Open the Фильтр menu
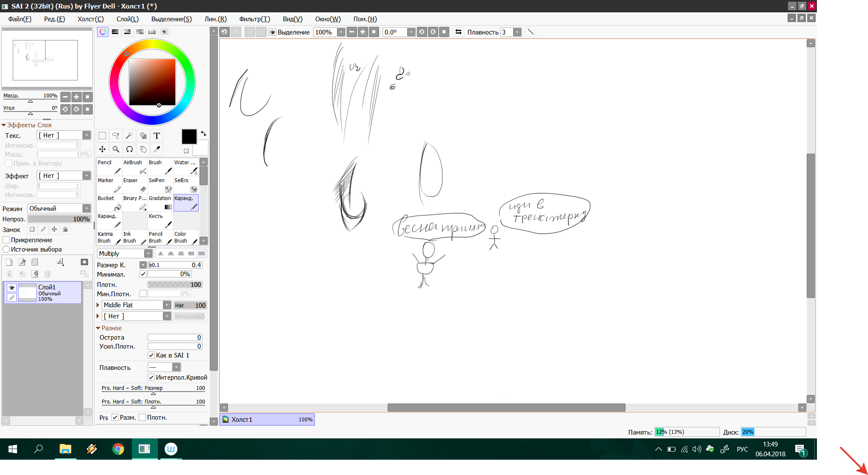This screenshot has height=475, width=868. tap(254, 19)
